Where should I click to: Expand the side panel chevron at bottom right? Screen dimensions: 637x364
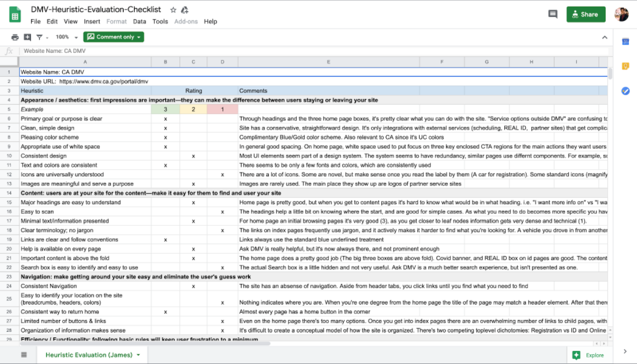coord(625,352)
